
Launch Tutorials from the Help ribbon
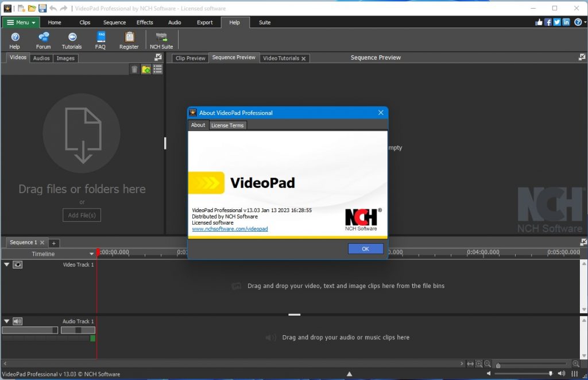72,41
